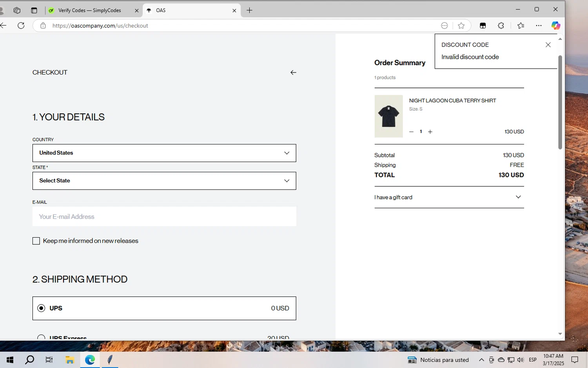Open Noticias para usted news widget
The image size is (588, 368).
(438, 360)
